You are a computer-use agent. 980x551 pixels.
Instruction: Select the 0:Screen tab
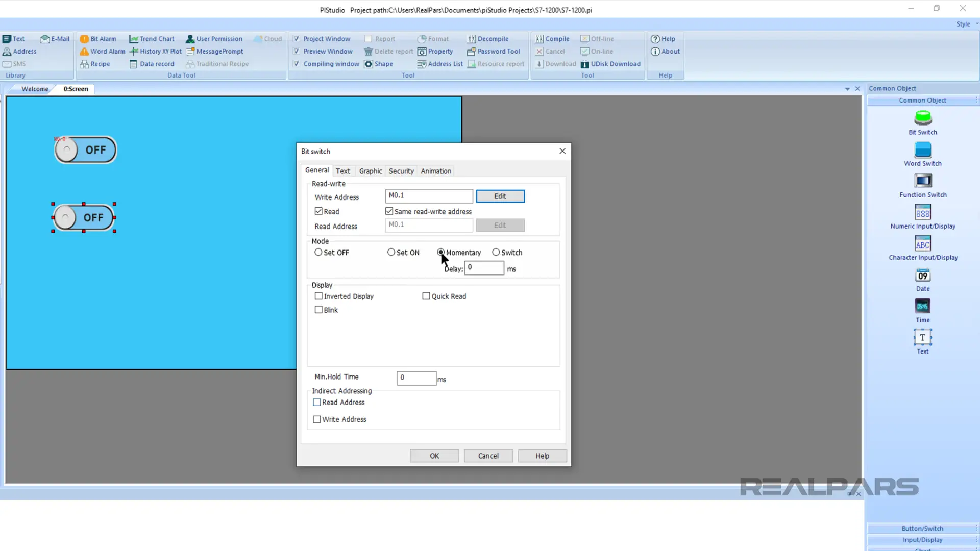[x=76, y=89]
